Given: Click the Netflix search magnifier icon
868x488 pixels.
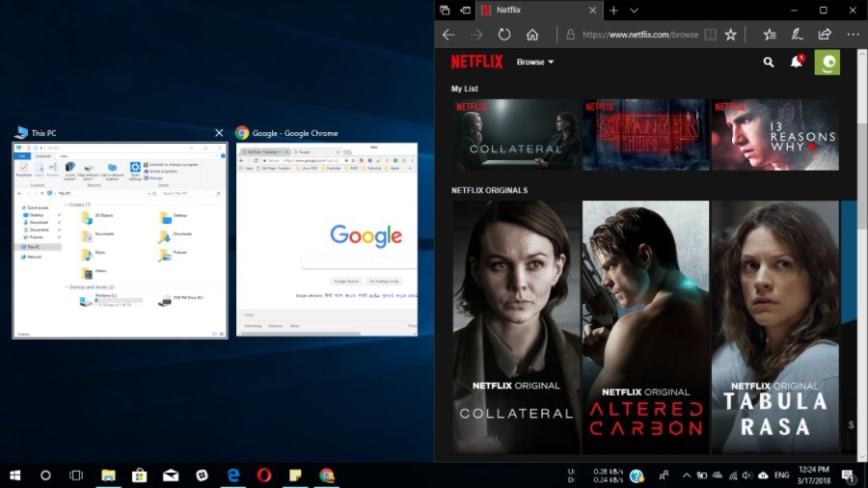Looking at the screenshot, I should pyautogui.click(x=769, y=62).
